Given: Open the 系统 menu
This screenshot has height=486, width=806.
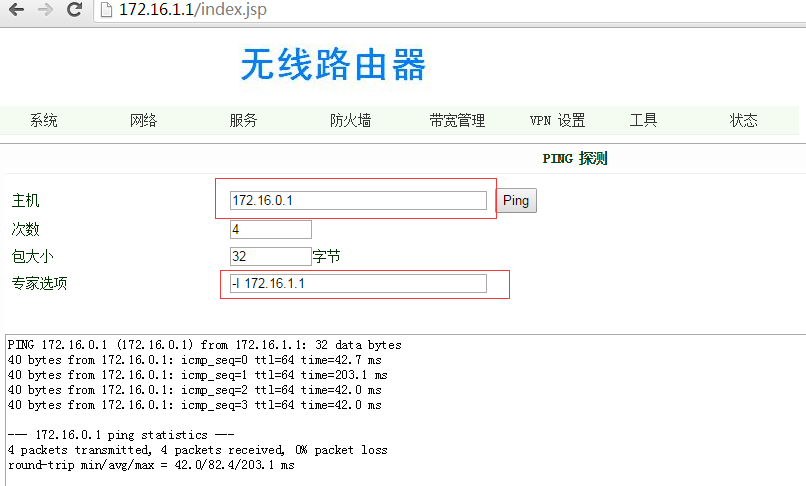Looking at the screenshot, I should [44, 121].
